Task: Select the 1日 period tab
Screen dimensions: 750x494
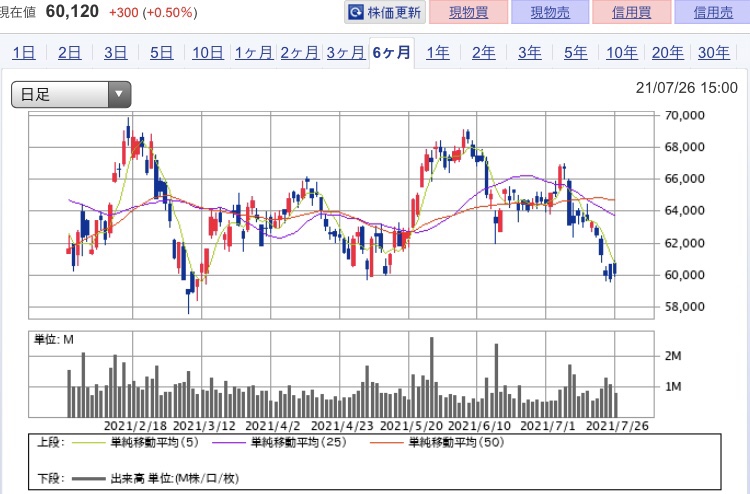Action: click(x=23, y=52)
